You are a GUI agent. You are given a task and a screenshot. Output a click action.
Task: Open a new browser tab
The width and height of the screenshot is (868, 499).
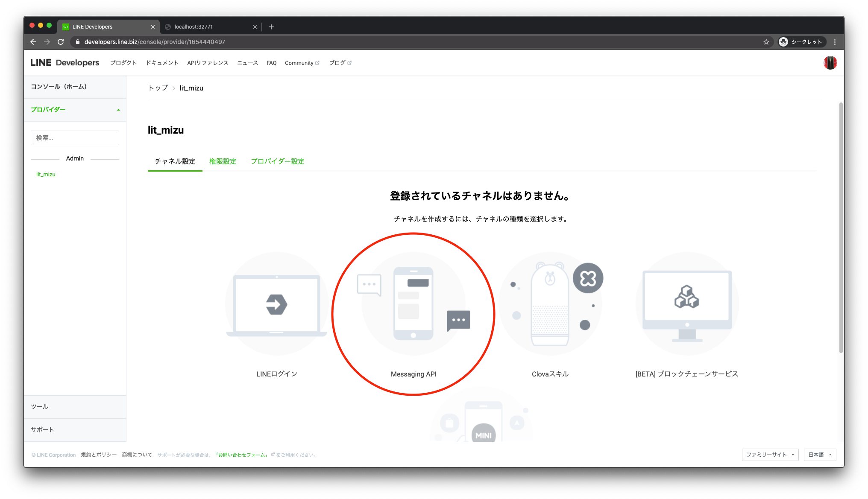271,27
